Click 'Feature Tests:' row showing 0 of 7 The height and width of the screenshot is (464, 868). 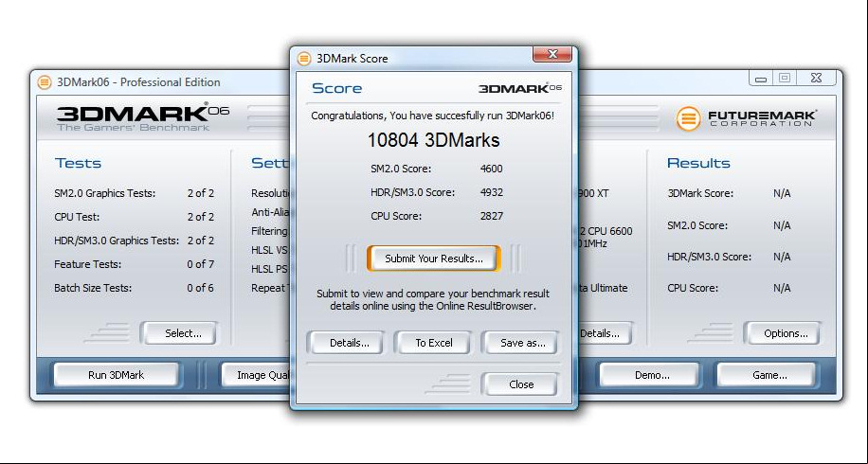tap(134, 264)
